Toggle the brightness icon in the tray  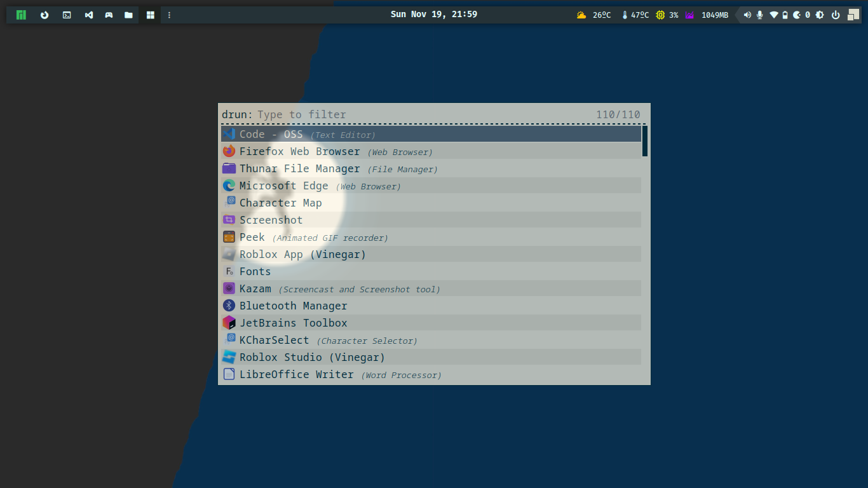(x=820, y=15)
